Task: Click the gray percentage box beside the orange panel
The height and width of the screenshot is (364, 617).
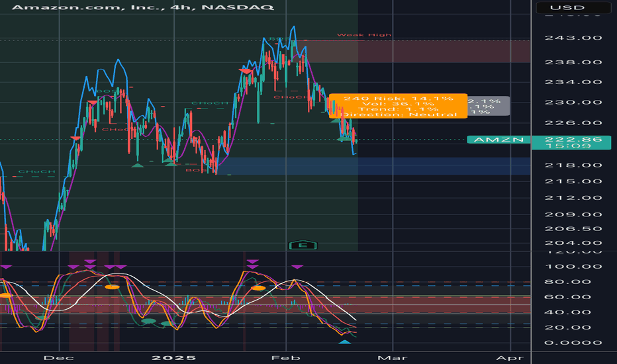Action: 489,106
